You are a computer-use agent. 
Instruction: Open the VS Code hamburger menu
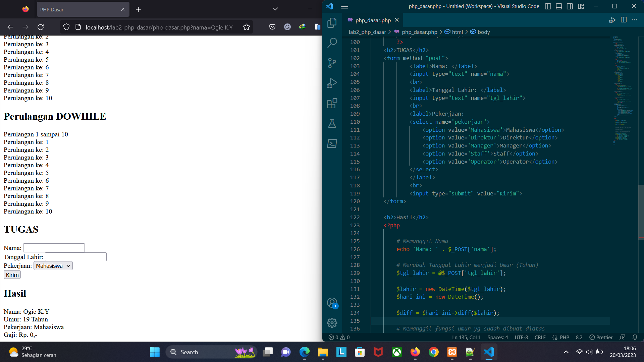(x=344, y=6)
